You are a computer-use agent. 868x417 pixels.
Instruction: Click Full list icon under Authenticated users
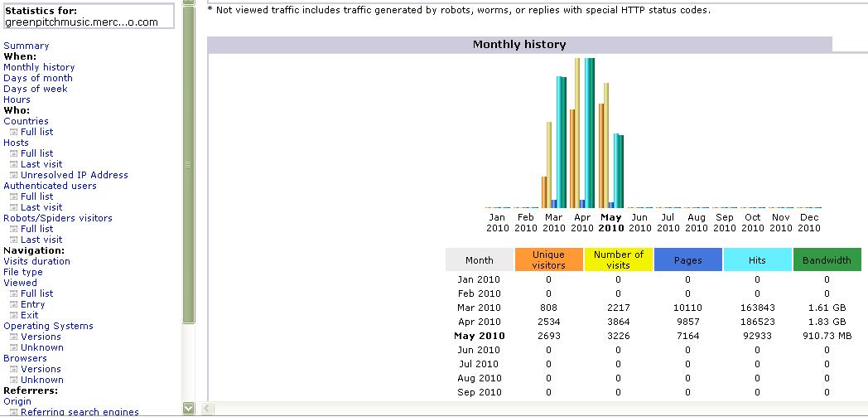point(14,196)
